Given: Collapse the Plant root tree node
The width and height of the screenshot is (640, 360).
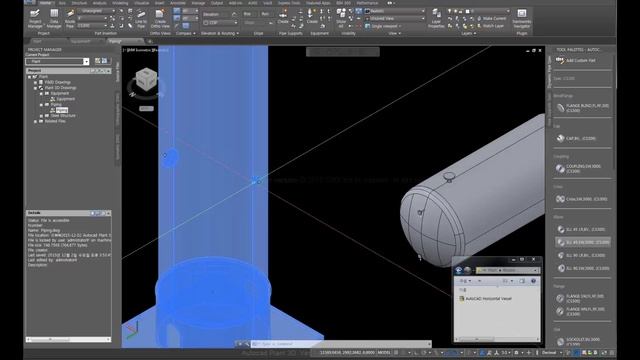Looking at the screenshot, I should [x=29, y=77].
